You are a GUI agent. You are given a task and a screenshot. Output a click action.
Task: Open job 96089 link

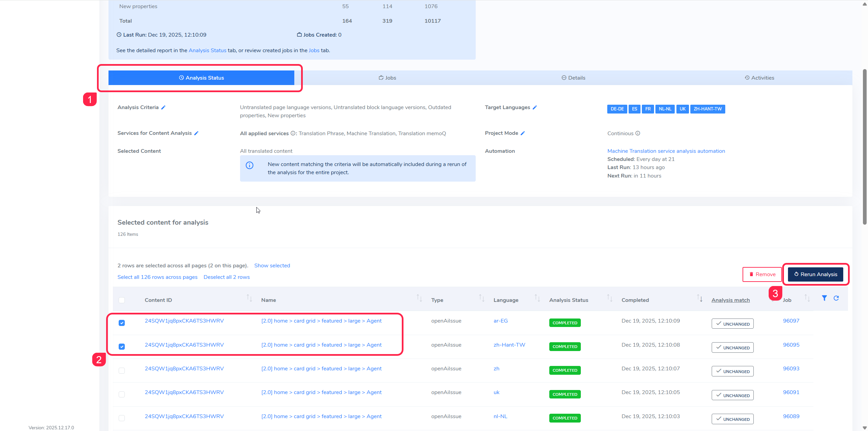click(791, 416)
